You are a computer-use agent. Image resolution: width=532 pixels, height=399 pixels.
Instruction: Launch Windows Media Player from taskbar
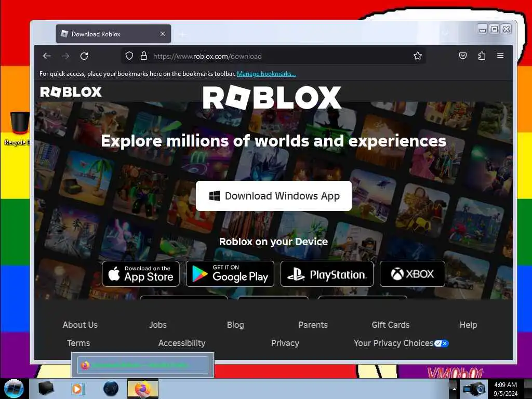pos(77,389)
